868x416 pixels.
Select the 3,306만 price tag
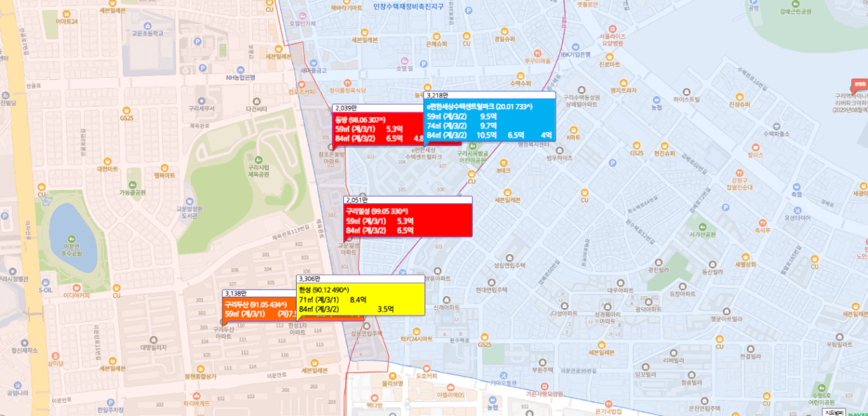point(310,279)
